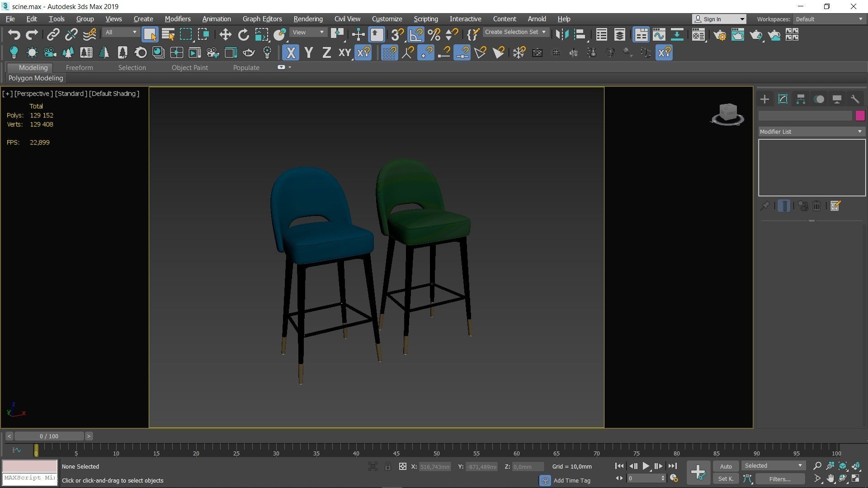Switch to the Freeform ribbon tab
The width and height of the screenshot is (868, 488).
point(79,68)
